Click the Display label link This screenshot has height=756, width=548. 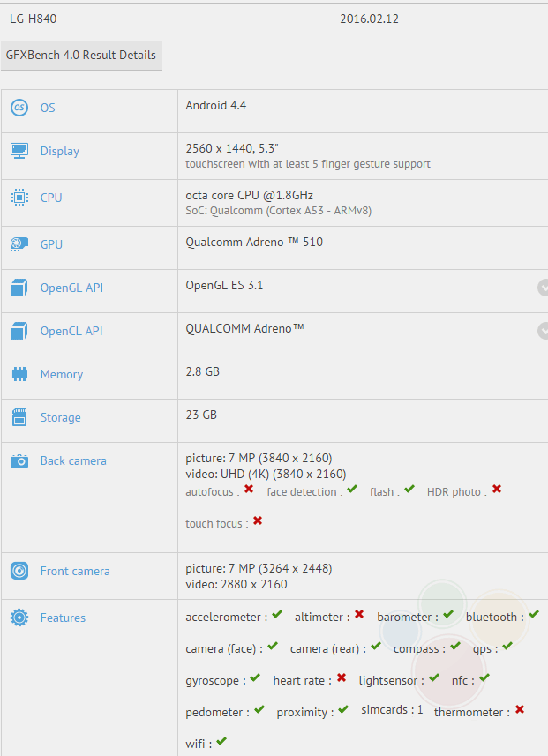[x=60, y=151]
